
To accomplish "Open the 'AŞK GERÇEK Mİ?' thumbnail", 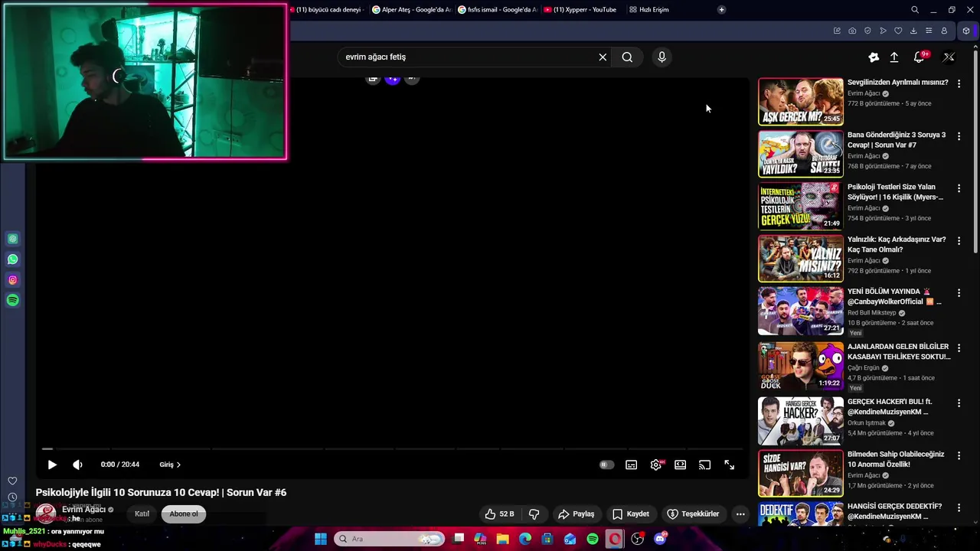I will pos(801,101).
